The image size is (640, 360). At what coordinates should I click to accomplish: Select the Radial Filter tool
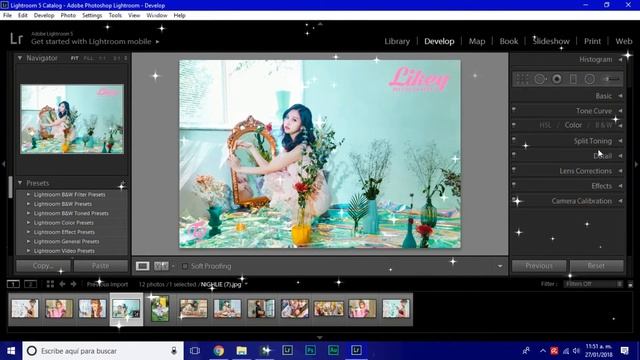[589, 79]
